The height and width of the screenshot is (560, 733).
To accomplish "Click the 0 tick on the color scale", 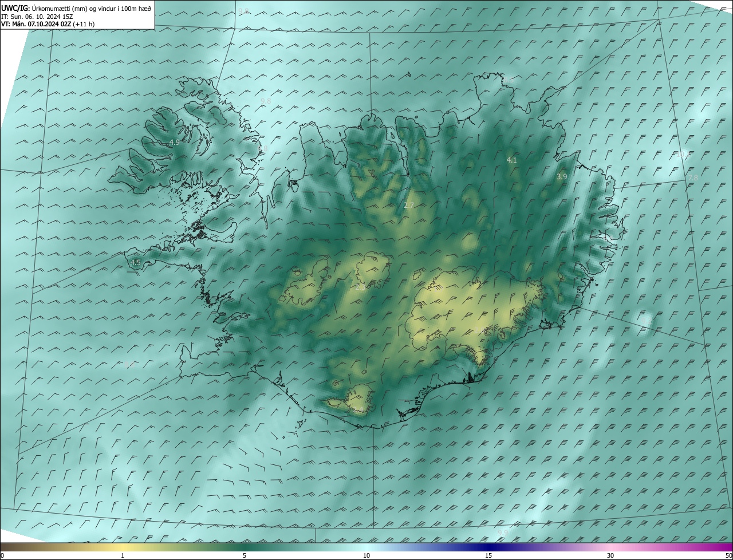I will tap(2, 556).
